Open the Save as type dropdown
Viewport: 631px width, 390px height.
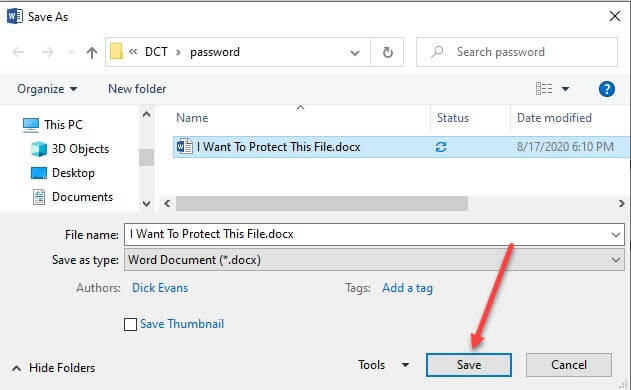(374, 260)
